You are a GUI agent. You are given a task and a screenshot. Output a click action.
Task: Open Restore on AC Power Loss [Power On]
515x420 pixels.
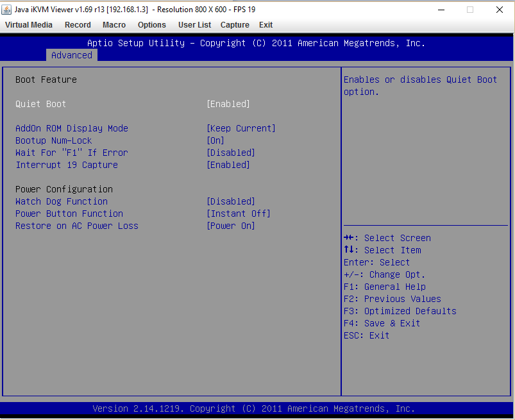click(231, 226)
